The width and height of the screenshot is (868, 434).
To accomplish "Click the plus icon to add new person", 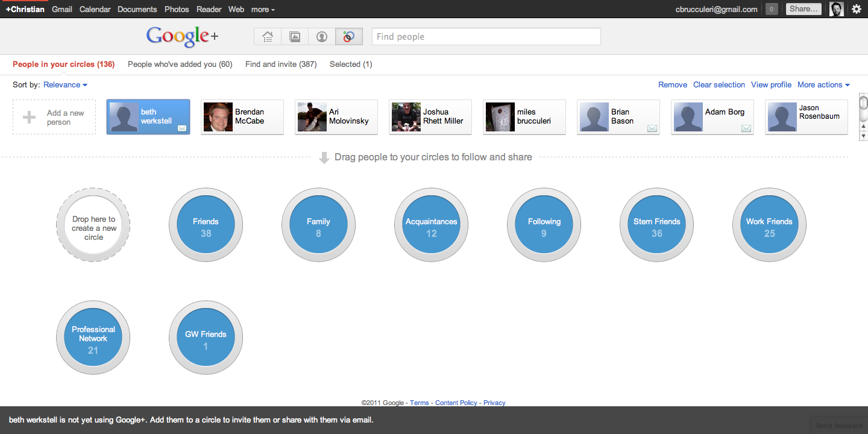I will [29, 118].
